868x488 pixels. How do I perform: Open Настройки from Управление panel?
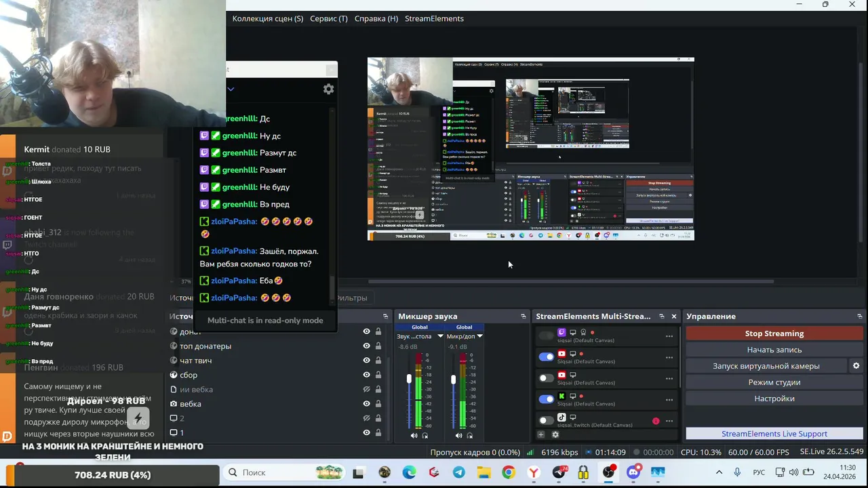(774, 399)
